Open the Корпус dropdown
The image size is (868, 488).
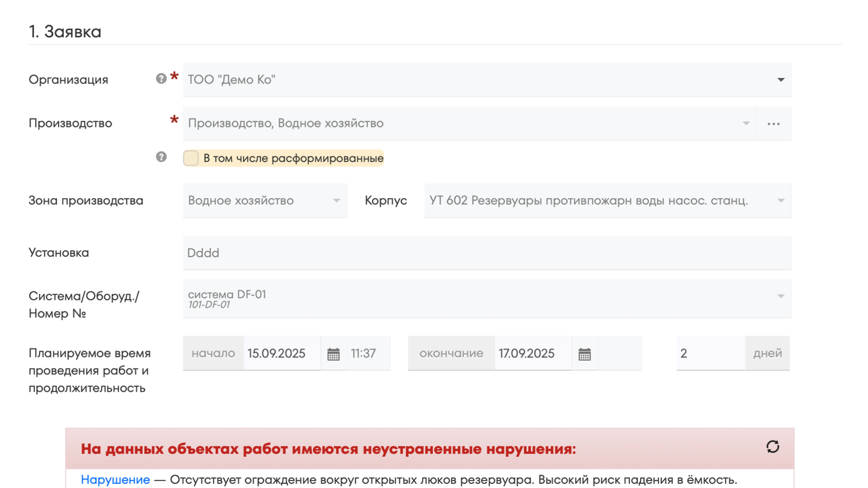click(x=781, y=201)
